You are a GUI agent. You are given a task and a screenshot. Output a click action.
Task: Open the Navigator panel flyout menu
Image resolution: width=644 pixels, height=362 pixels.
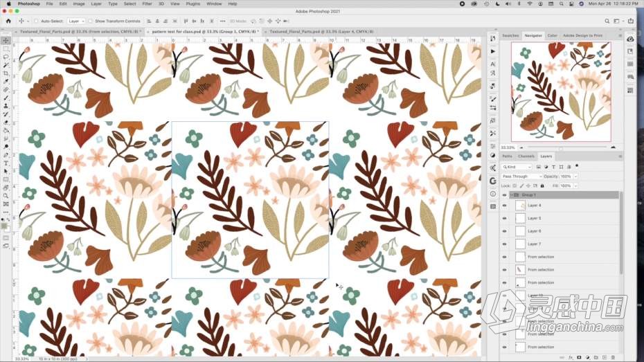pyautogui.click(x=620, y=36)
